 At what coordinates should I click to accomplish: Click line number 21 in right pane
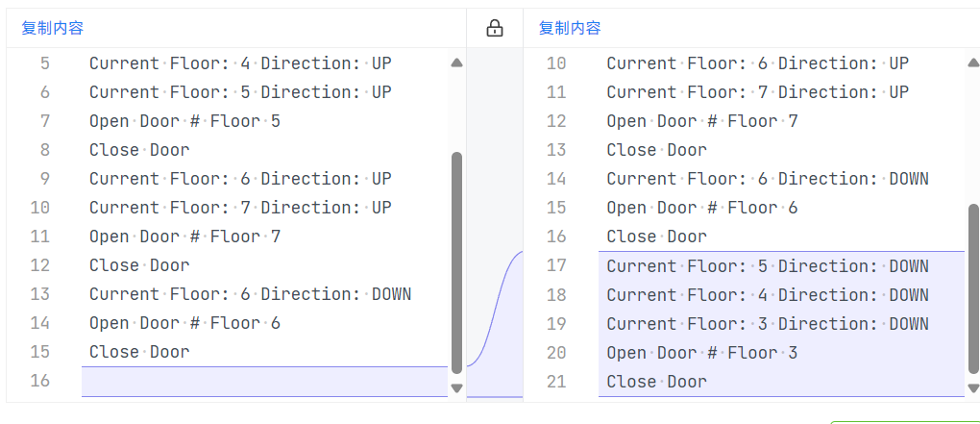557,382
